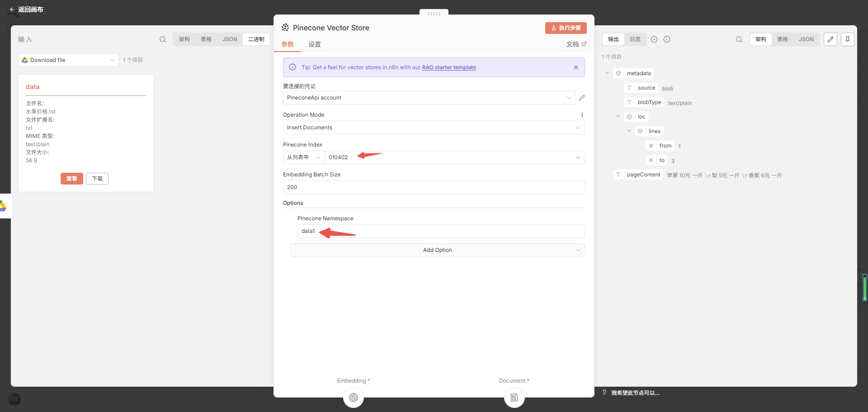Click the text/plain blobType value
The height and width of the screenshot is (412, 868).
[x=680, y=103]
